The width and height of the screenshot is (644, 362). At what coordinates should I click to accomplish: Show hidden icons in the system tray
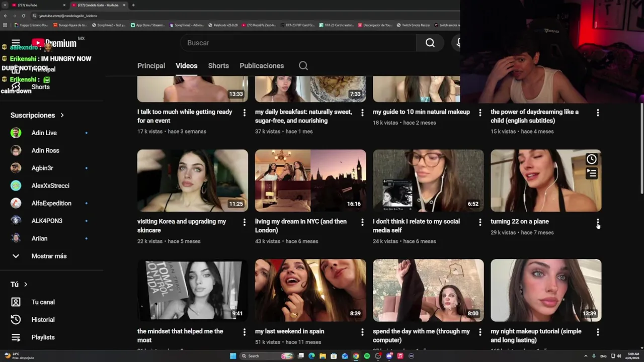point(586,356)
